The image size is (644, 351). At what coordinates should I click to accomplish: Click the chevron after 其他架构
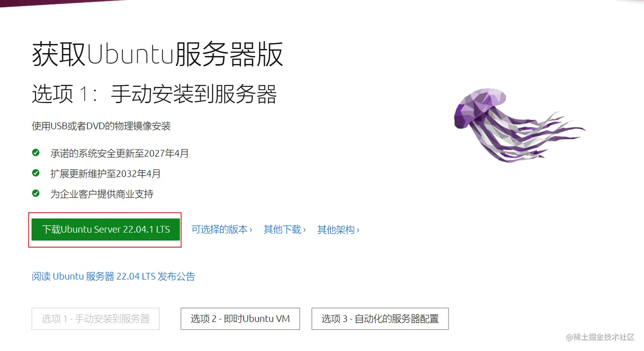pos(358,230)
